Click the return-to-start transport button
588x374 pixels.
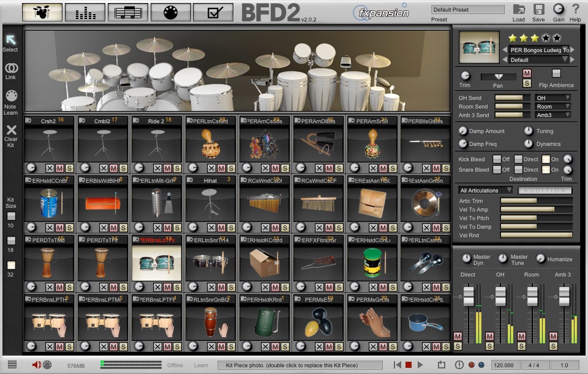[398, 365]
